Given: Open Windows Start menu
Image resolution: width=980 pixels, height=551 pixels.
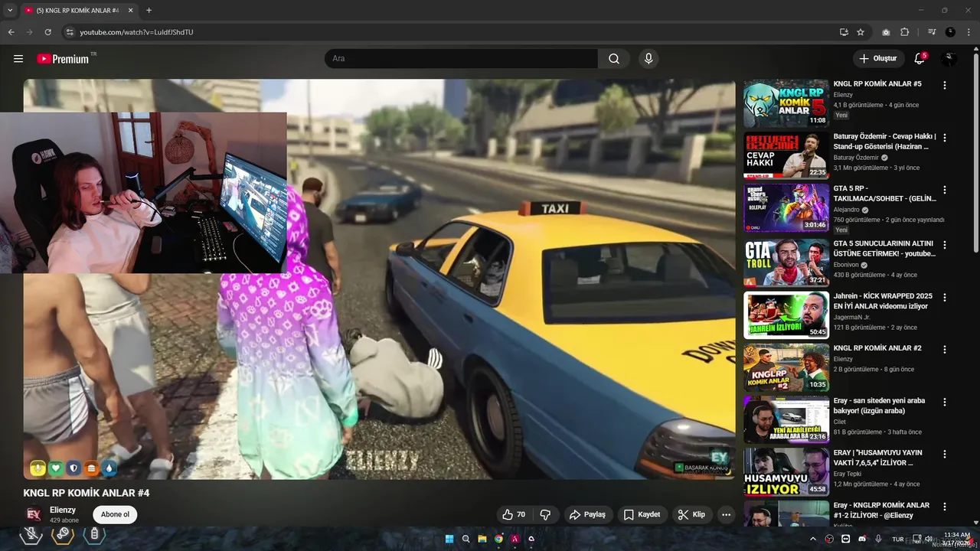Looking at the screenshot, I should (449, 539).
